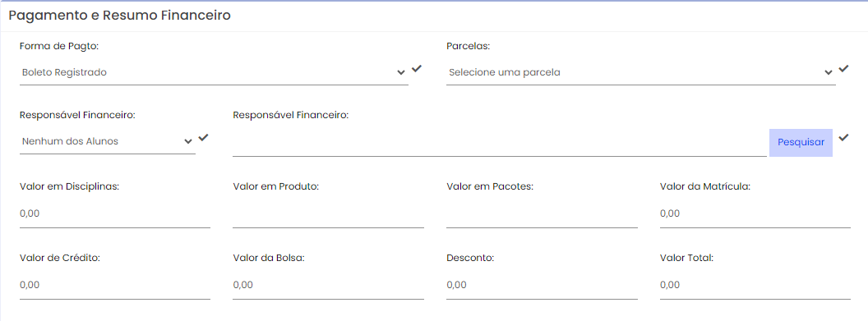Click the Pagamento e Resumo Financeiro heading
Viewport: 868px width, 321px height.
[x=119, y=16]
